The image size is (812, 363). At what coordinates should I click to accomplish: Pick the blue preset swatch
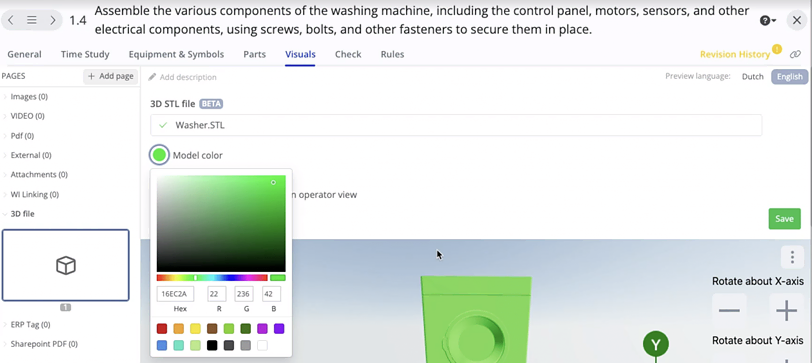tap(162, 345)
